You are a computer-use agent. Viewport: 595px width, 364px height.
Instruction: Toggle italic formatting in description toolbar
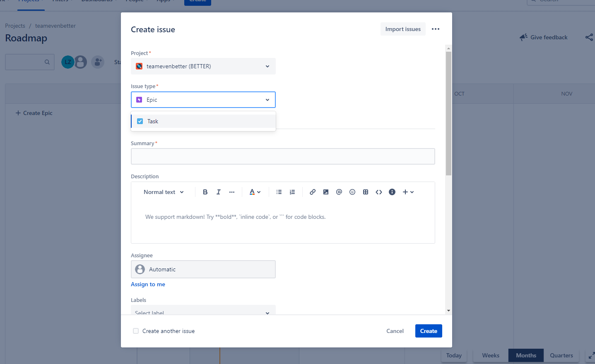pyautogui.click(x=219, y=192)
